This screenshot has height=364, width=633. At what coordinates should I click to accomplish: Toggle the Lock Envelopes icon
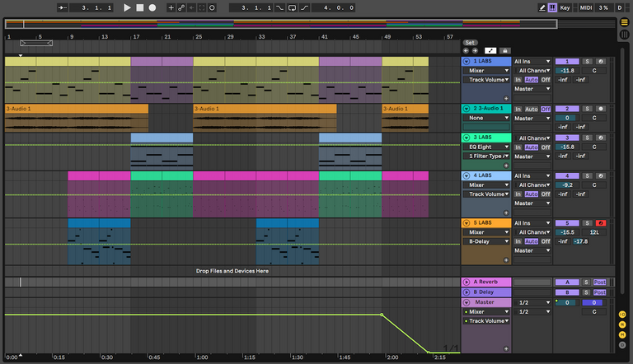[504, 50]
